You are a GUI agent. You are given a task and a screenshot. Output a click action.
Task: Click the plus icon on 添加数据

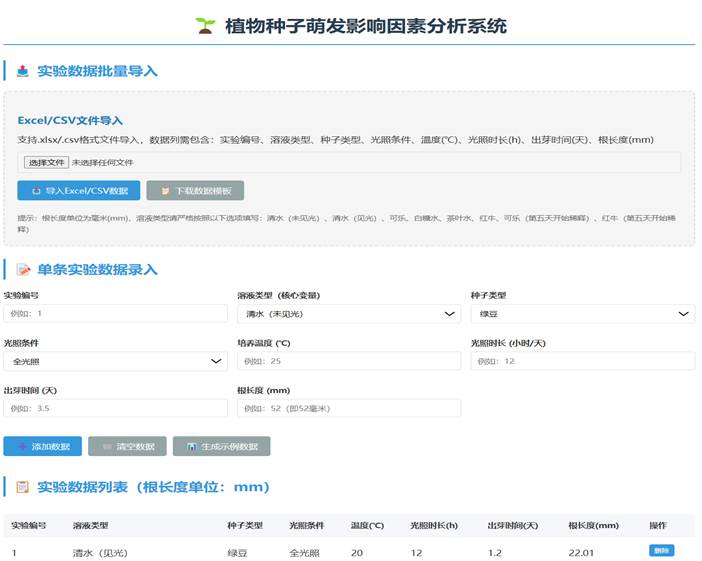pyautogui.click(x=23, y=446)
